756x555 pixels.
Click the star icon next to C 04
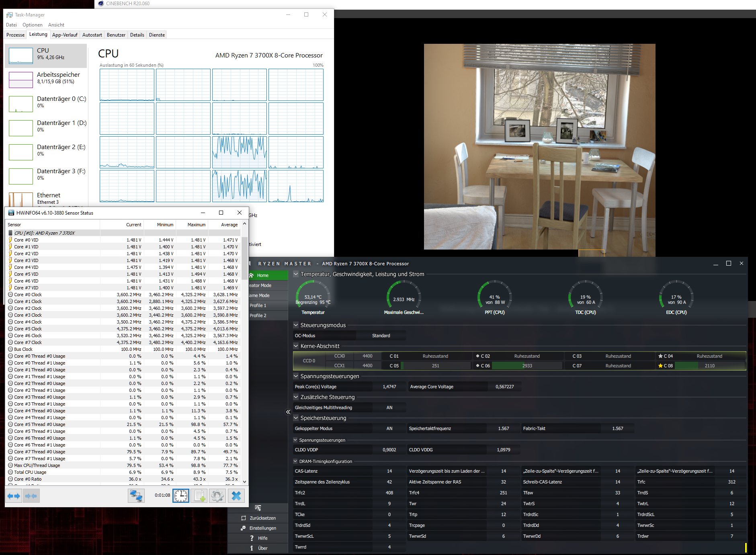[660, 356]
